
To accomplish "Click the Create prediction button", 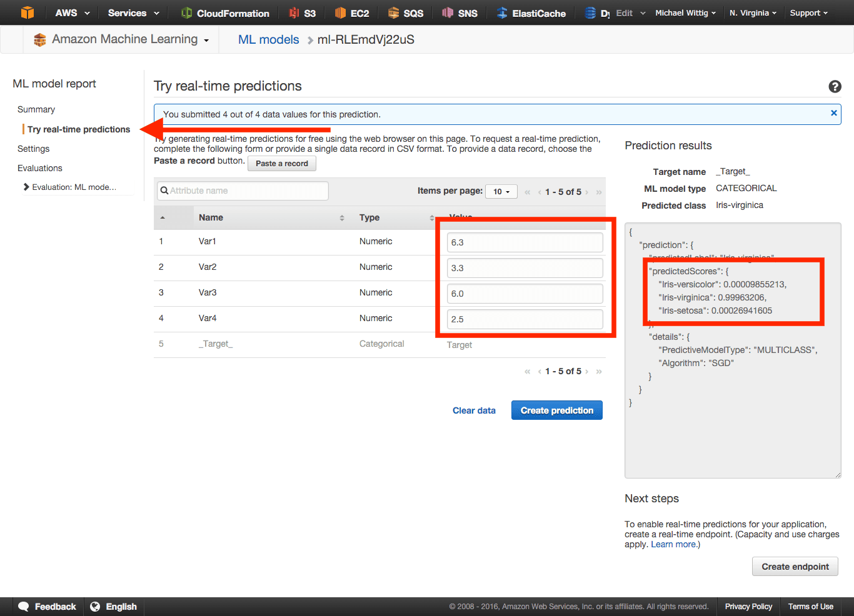I will coord(556,410).
